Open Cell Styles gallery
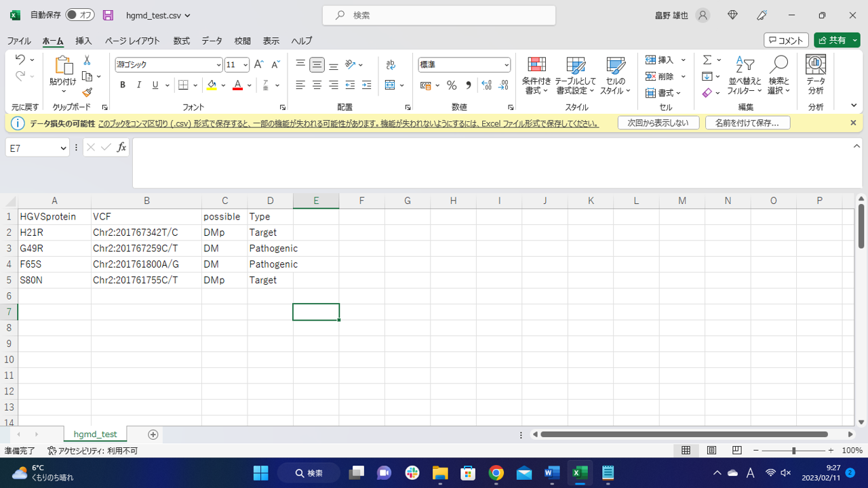The image size is (868, 488). [615, 75]
